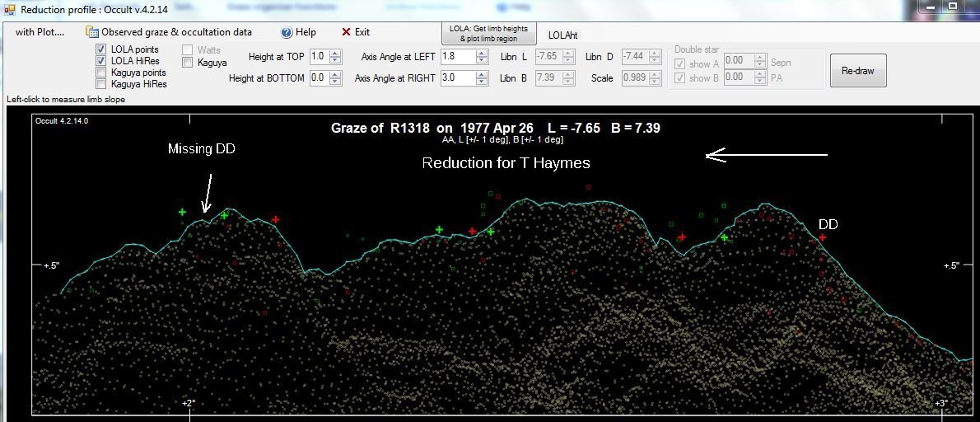980x422 pixels.
Task: Click the Help menu icon
Action: (287, 32)
